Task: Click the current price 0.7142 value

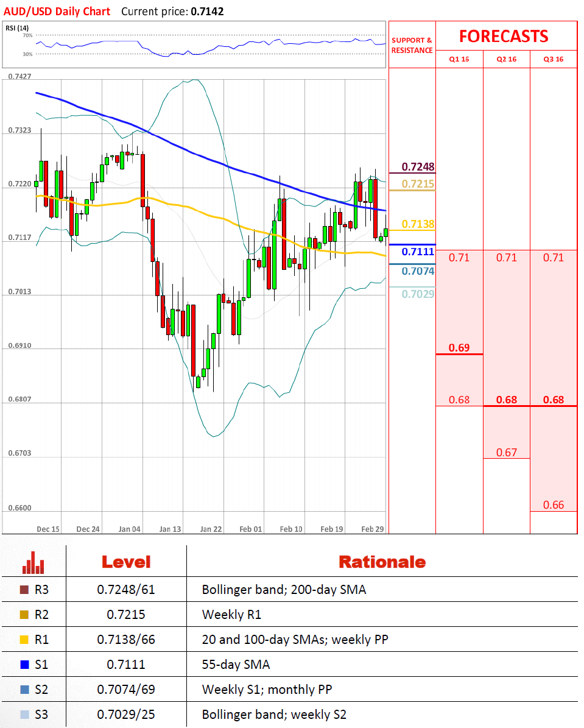Action: tap(207, 12)
